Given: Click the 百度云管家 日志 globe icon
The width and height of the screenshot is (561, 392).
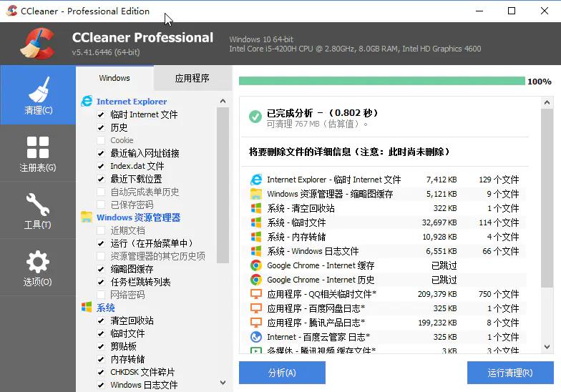Looking at the screenshot, I should pyautogui.click(x=256, y=337).
